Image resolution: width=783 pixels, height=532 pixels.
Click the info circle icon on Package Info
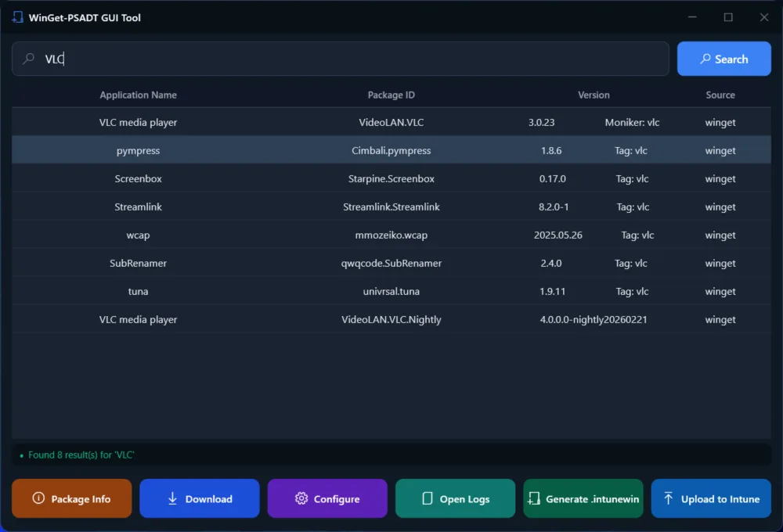point(38,498)
